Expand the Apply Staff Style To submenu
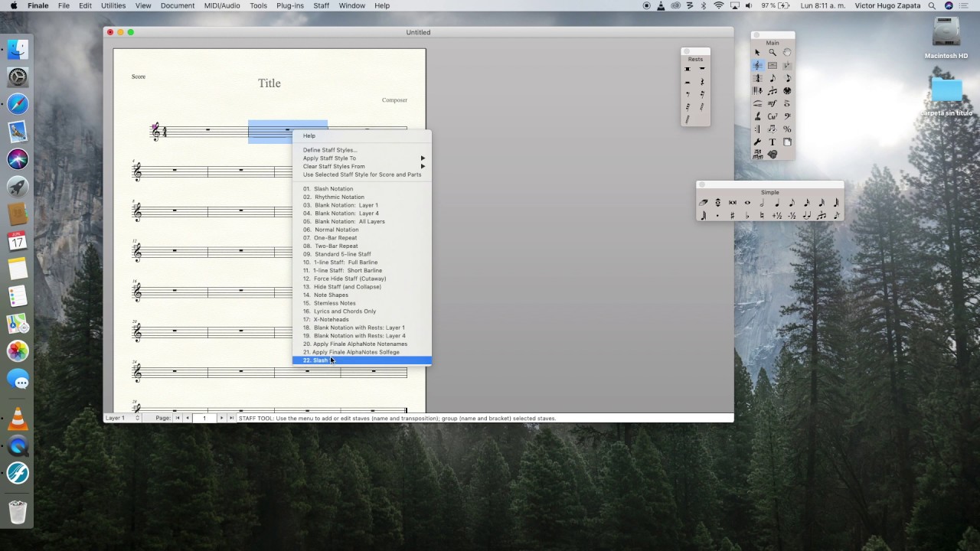Image resolution: width=980 pixels, height=551 pixels. (362, 158)
